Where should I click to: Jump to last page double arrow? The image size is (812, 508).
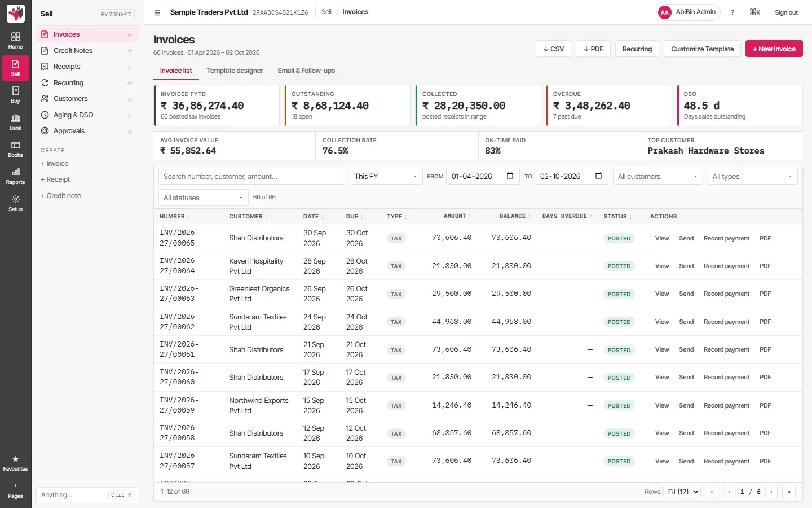(788, 492)
